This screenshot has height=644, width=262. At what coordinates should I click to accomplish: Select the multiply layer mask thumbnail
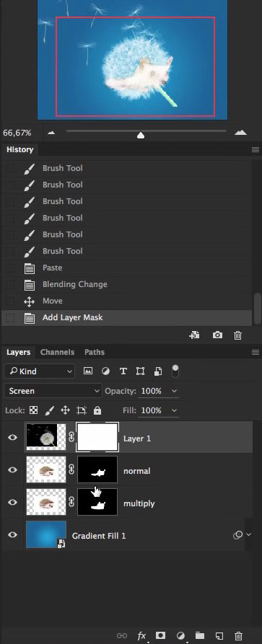97,503
